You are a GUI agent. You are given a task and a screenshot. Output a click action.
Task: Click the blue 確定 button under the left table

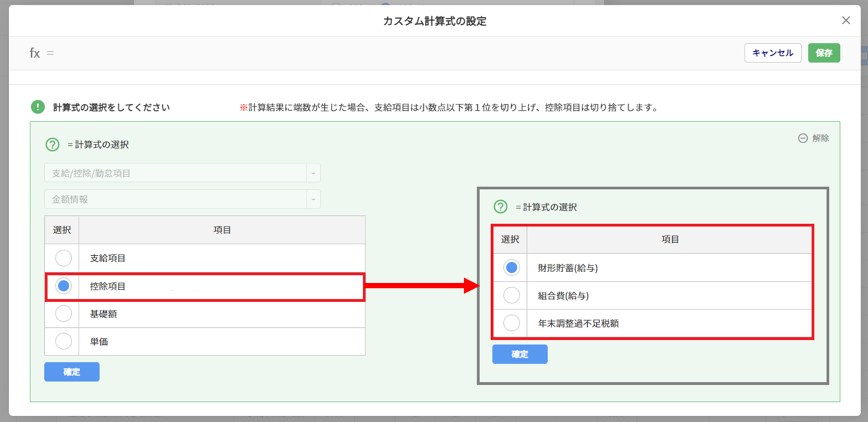point(72,372)
